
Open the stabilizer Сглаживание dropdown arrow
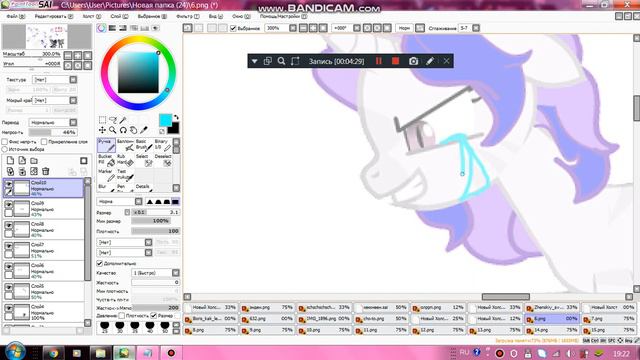[476, 28]
